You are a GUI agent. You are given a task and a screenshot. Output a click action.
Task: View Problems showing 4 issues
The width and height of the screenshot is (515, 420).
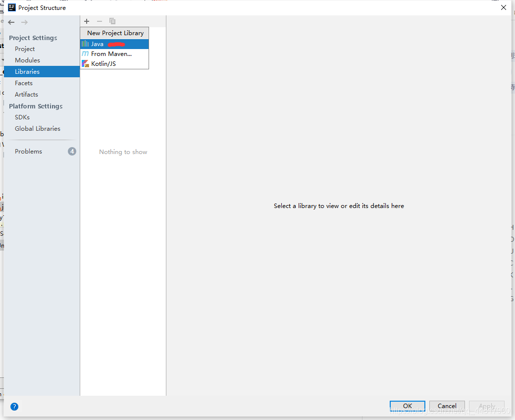click(28, 151)
